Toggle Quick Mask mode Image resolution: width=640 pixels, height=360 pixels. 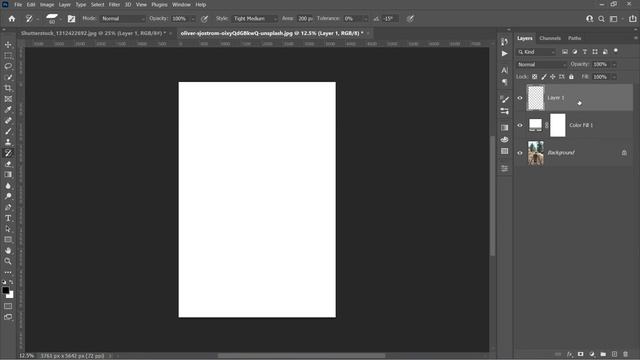click(x=8, y=306)
